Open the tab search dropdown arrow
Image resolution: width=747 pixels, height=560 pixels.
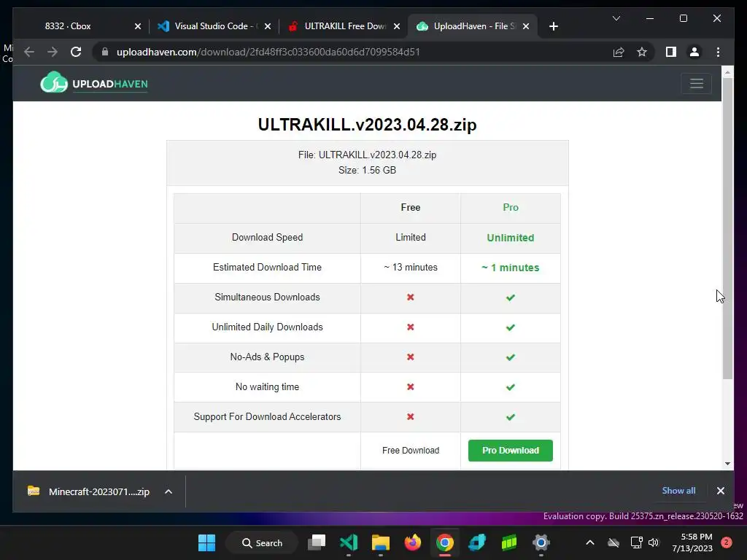pyautogui.click(x=616, y=18)
